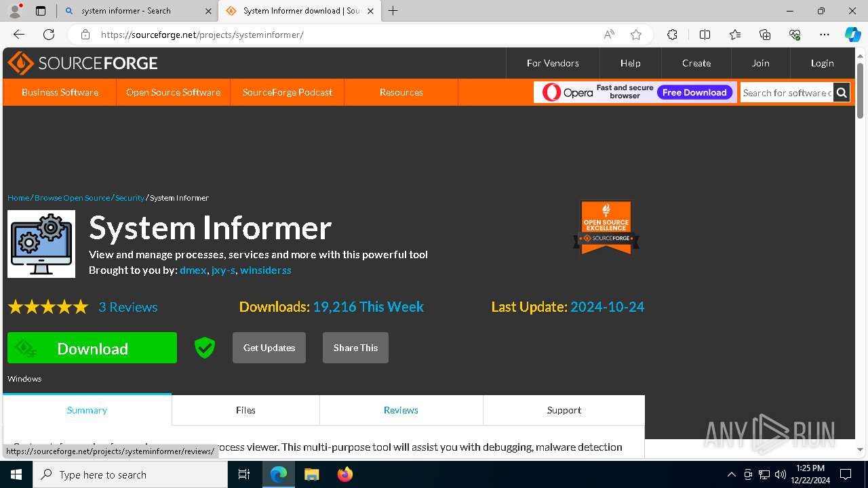Open the favorites list icon

pyautogui.click(x=735, y=35)
